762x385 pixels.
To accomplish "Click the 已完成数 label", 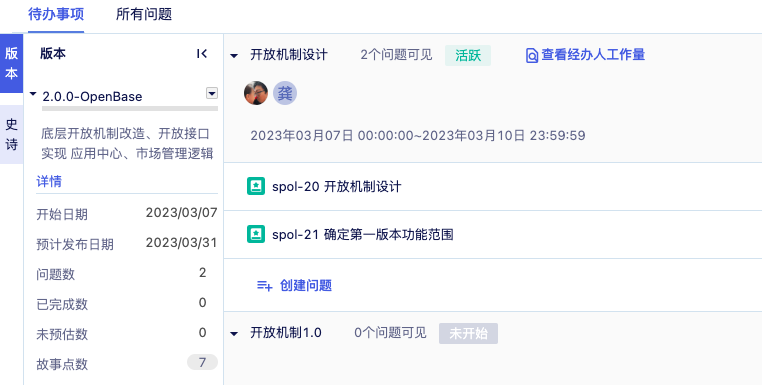I will pyautogui.click(x=62, y=304).
